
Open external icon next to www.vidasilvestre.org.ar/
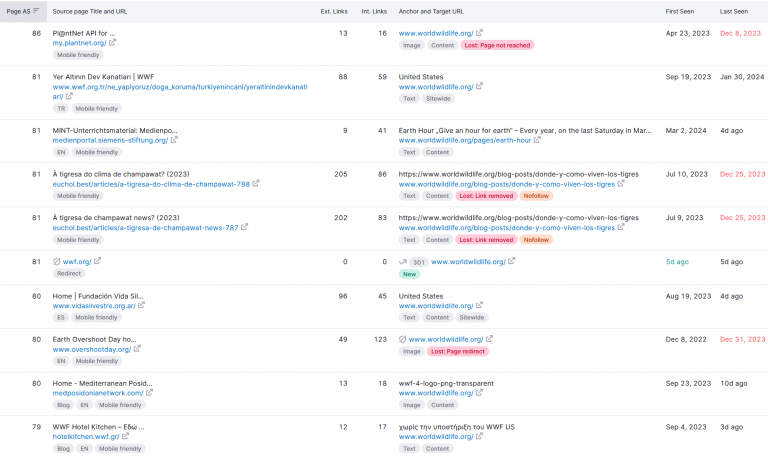click(x=141, y=305)
